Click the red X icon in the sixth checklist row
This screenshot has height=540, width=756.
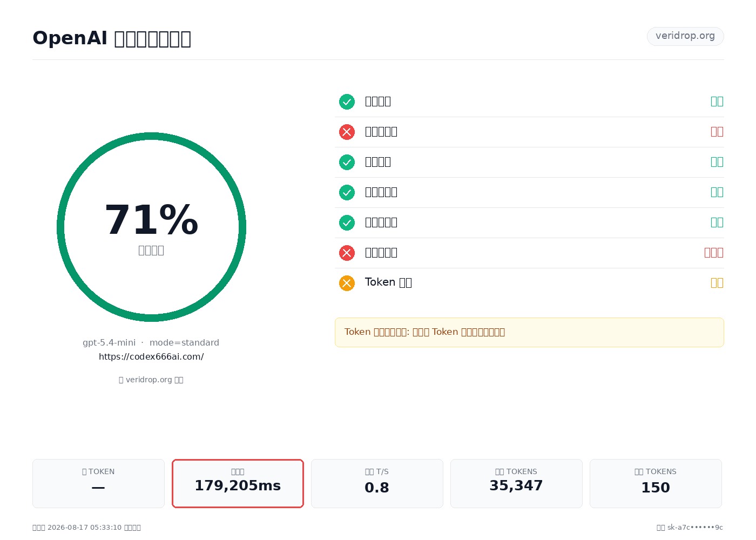[347, 253]
